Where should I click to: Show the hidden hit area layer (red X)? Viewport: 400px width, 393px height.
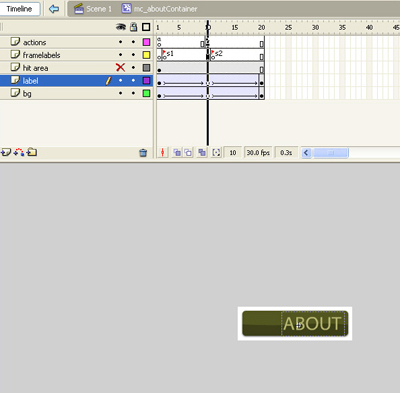120,68
